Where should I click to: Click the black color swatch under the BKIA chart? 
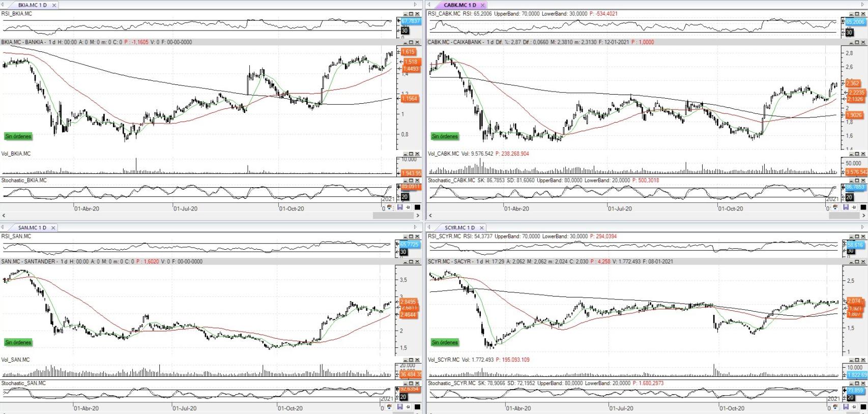pyautogui.click(x=418, y=208)
